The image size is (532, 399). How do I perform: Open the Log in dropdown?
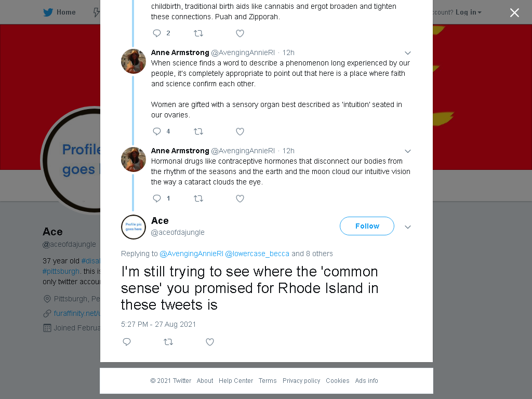(468, 12)
